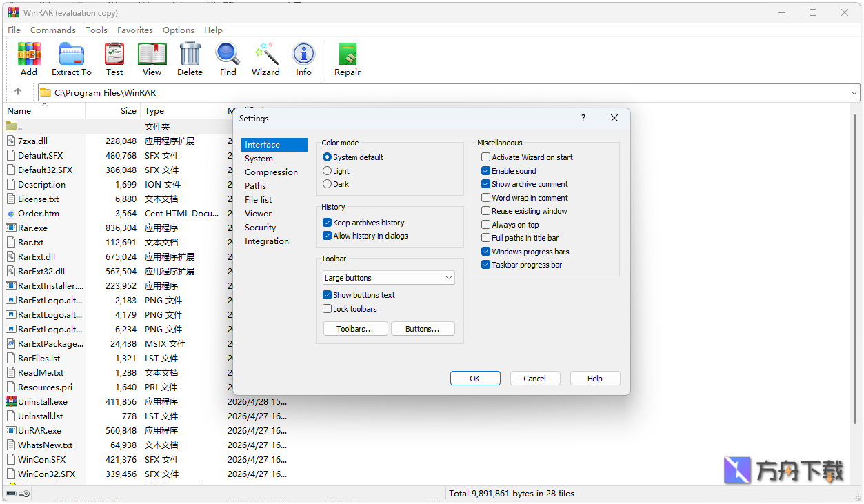864x504 pixels.
Task: Click the C:\Program Files\WinRAR address field
Action: (x=449, y=92)
